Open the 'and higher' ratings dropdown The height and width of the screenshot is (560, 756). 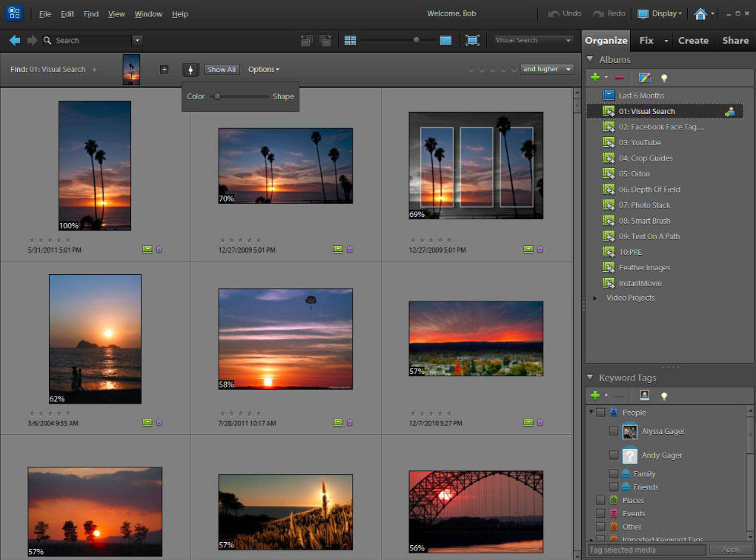click(546, 69)
